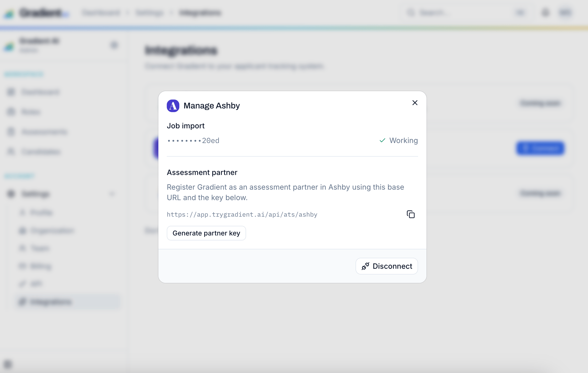This screenshot has height=373, width=588.
Task: Click the Manage Ashby title
Action: pyautogui.click(x=212, y=106)
